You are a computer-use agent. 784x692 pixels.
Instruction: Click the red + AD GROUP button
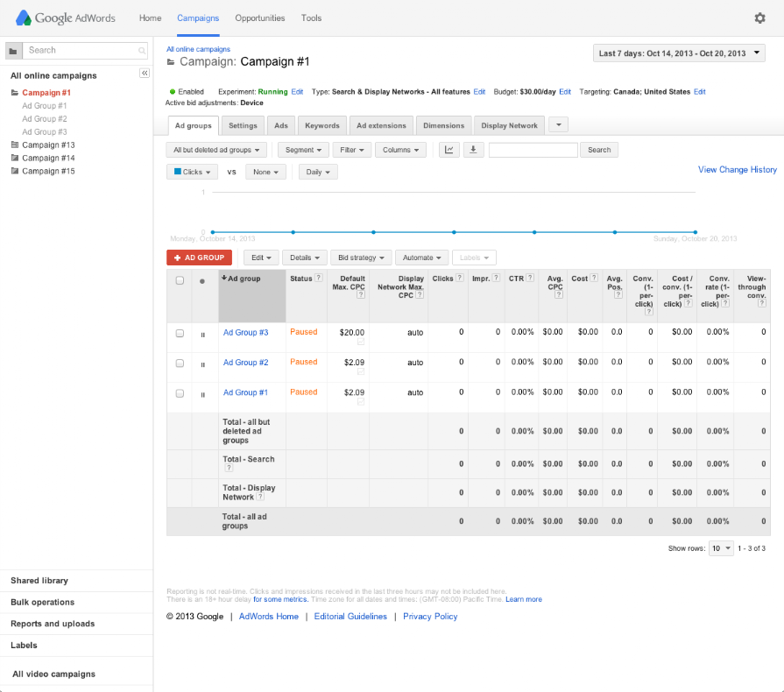pos(199,258)
